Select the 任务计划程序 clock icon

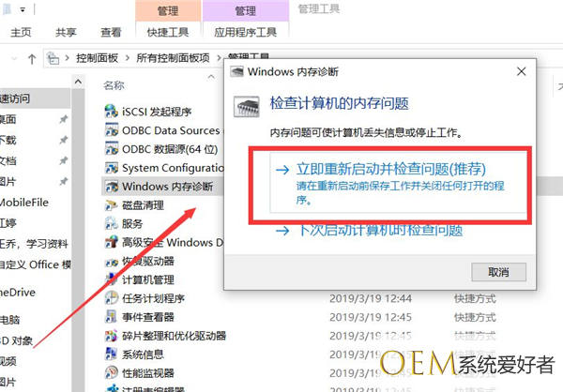(x=111, y=297)
